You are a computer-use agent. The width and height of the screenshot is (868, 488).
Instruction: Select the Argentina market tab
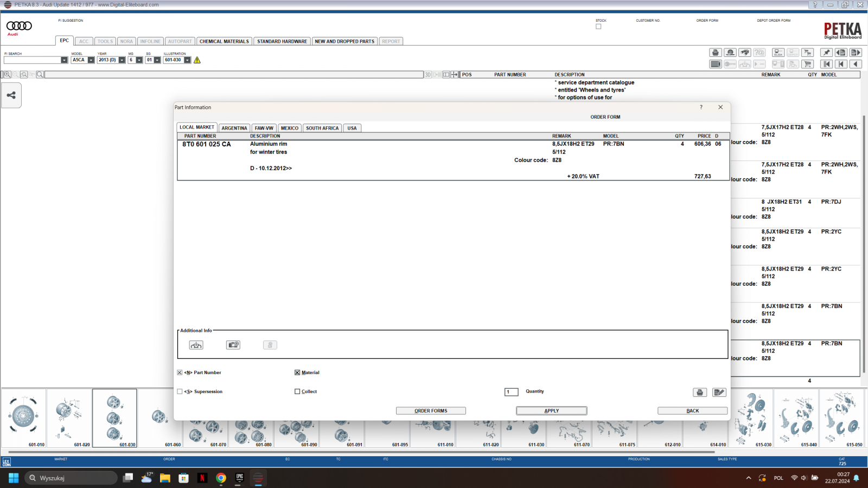234,129
